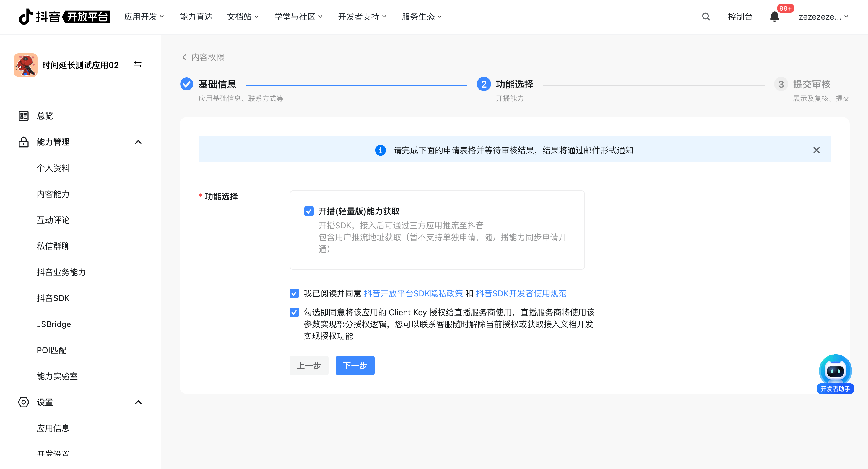This screenshot has width=868, height=469.
Task: Click the 设置 gear icon
Action: (23, 402)
